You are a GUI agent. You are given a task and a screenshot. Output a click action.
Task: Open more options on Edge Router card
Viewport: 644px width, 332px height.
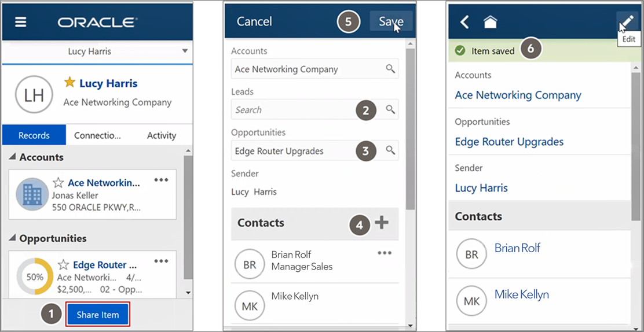click(x=161, y=261)
